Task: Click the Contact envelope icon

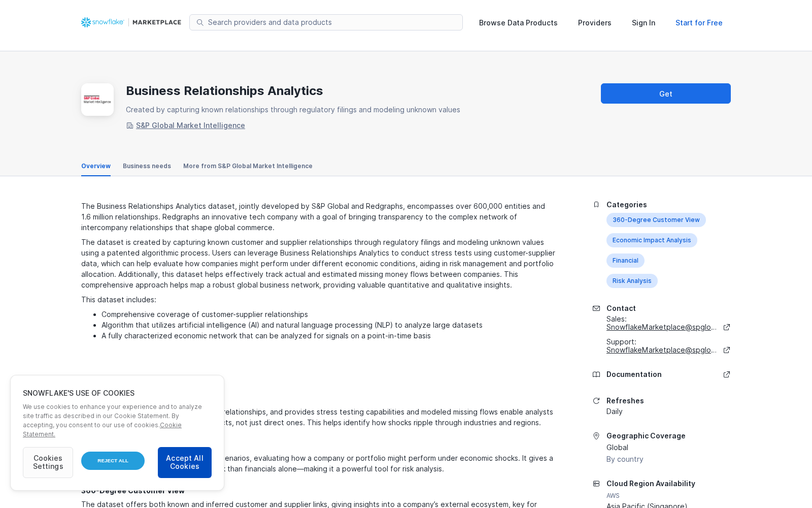Action: pos(596,308)
